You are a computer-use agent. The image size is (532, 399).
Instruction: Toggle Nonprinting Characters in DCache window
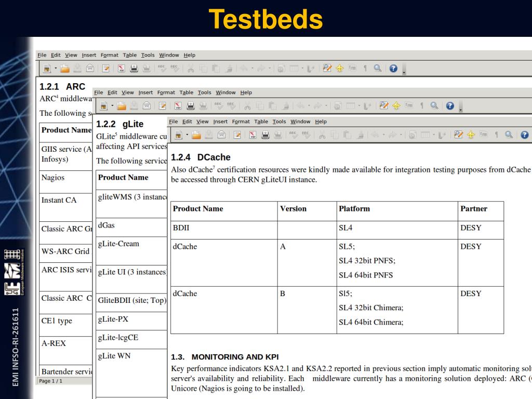(x=496, y=135)
